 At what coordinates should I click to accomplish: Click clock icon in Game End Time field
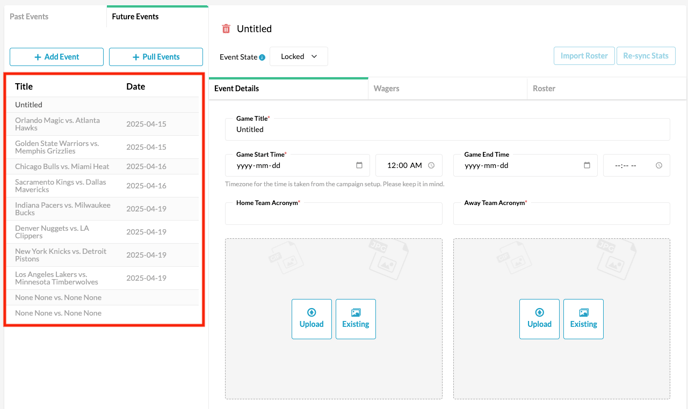pyautogui.click(x=659, y=165)
